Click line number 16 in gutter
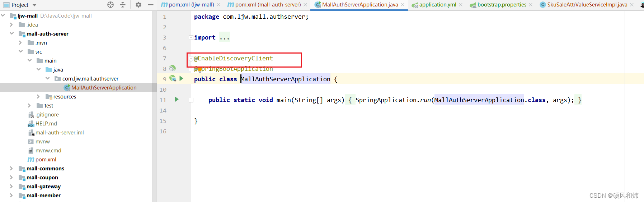 pos(163,131)
